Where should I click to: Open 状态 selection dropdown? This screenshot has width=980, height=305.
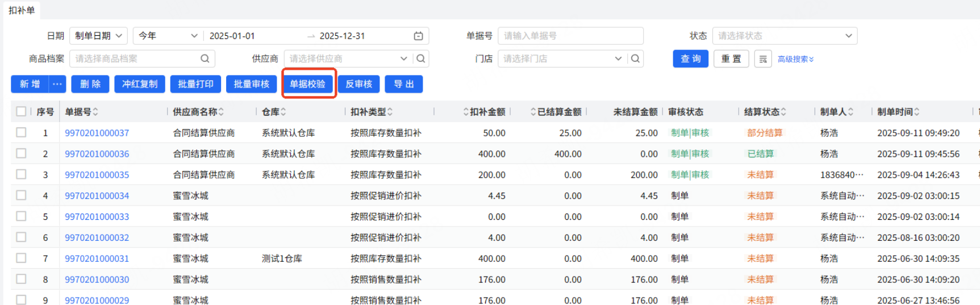coord(785,36)
